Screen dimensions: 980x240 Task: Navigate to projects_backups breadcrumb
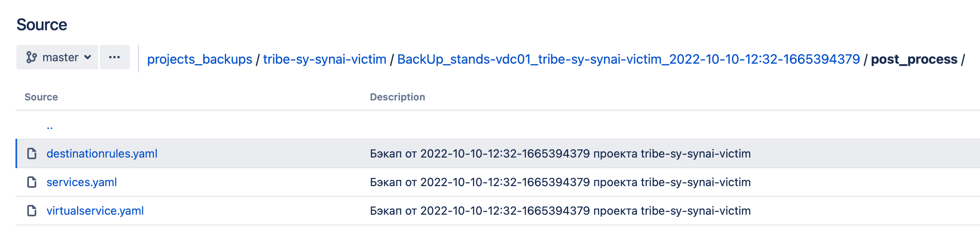click(200, 59)
